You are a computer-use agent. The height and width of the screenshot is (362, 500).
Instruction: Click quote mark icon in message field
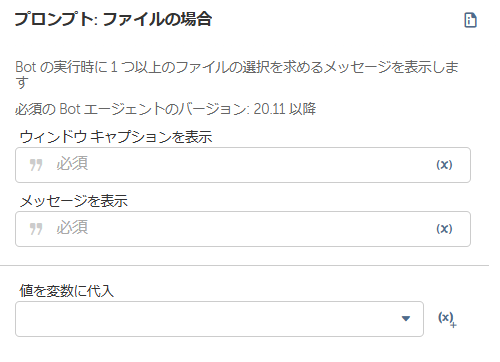point(36,229)
